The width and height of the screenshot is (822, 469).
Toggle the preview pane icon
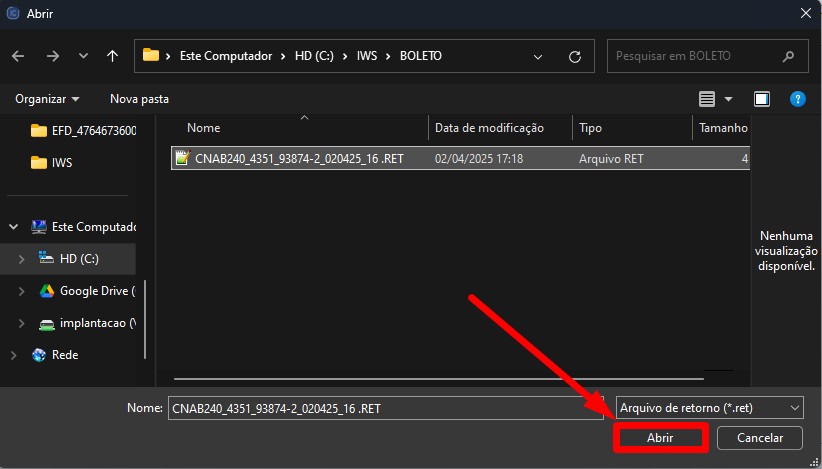pos(762,99)
